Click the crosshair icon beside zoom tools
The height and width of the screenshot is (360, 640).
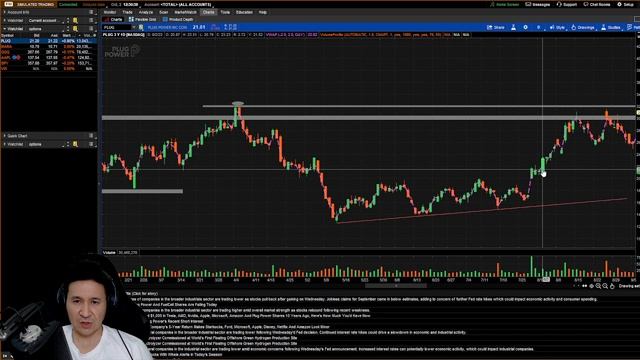click(x=591, y=286)
